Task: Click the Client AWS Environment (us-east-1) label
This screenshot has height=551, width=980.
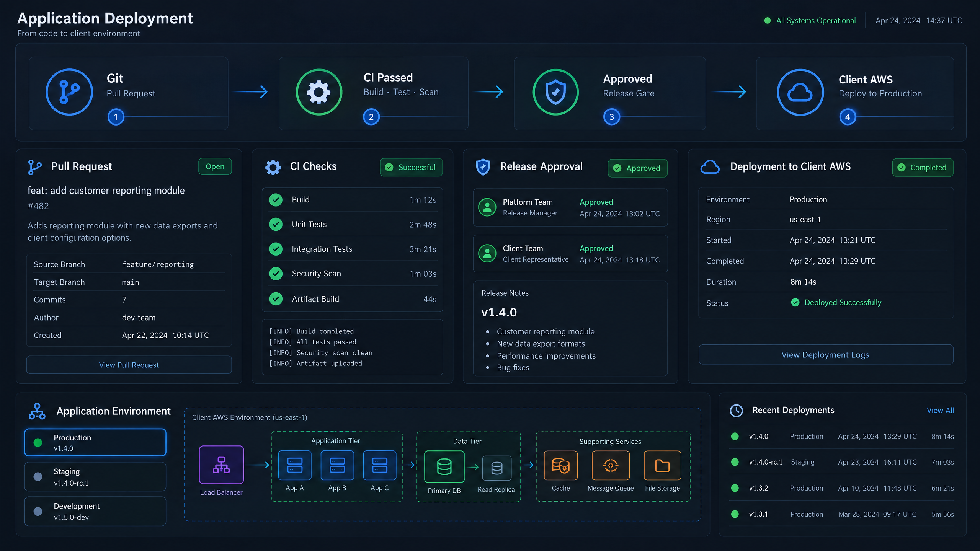Action: [250, 417]
